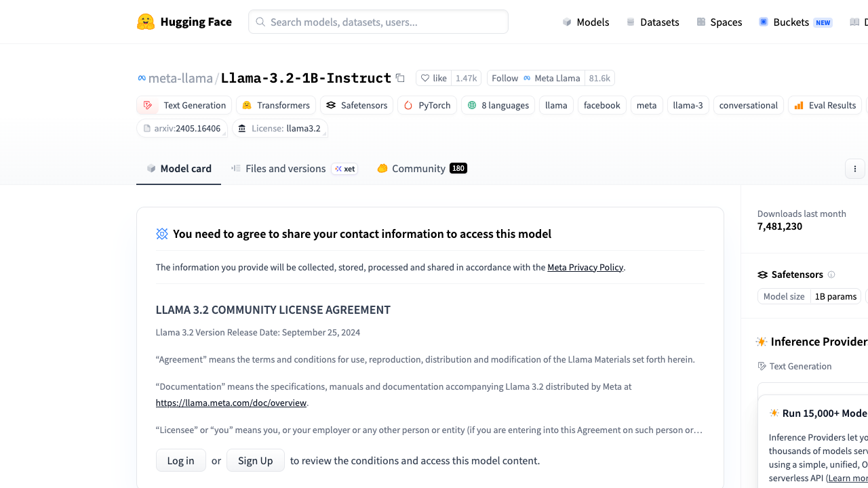Viewport: 868px width, 488px height.
Task: Click the Datasets icon in navbar
Action: click(631, 22)
